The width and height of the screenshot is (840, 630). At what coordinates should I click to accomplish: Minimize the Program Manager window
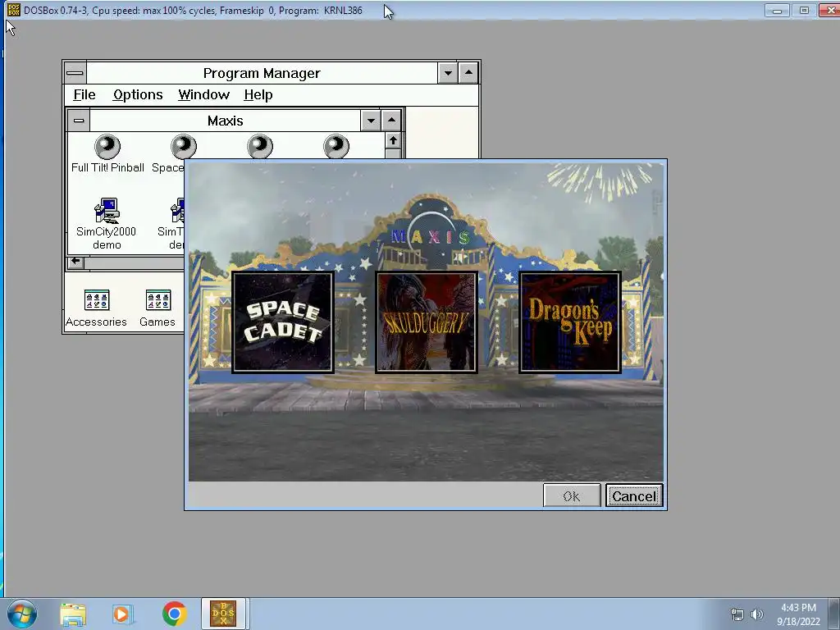tap(448, 73)
